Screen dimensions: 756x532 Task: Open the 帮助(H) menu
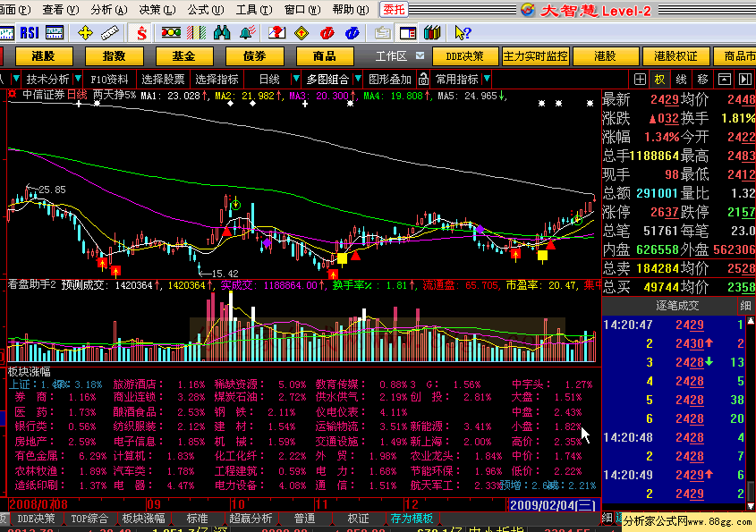coord(351,10)
